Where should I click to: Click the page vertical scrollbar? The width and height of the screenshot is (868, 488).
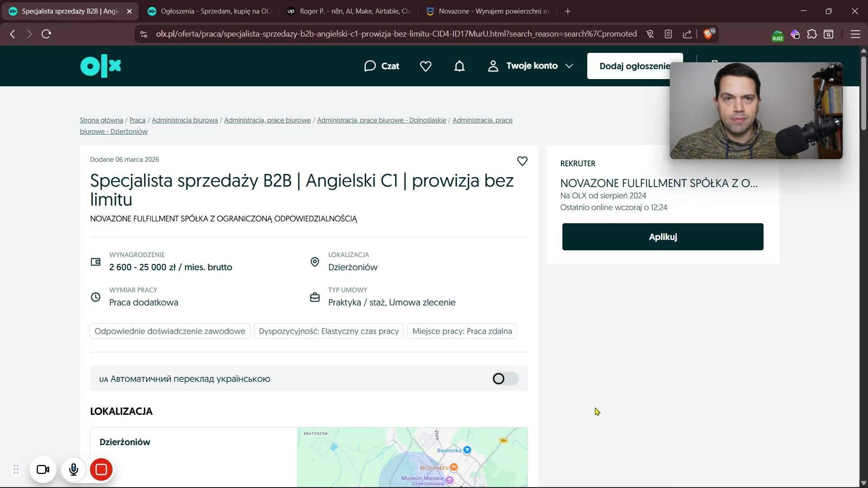coord(863,93)
